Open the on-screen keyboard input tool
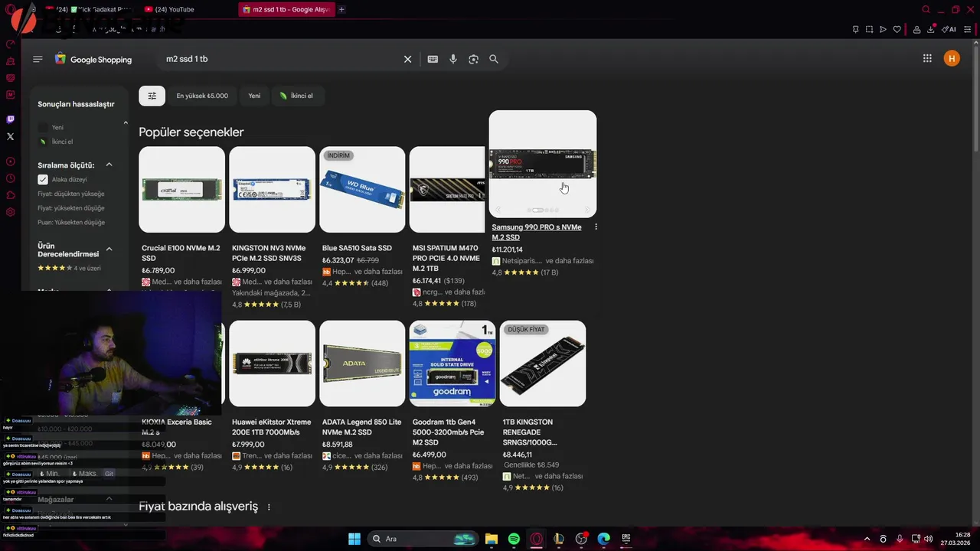The width and height of the screenshot is (980, 551). (x=433, y=59)
